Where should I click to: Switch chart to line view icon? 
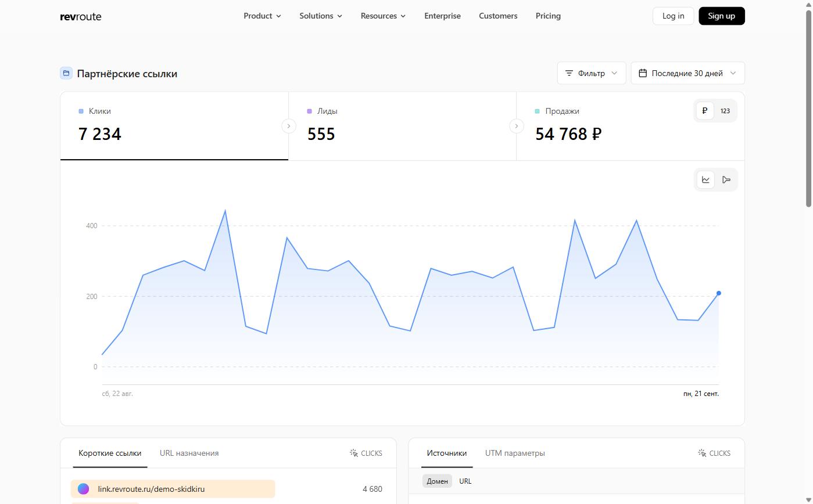tap(705, 179)
